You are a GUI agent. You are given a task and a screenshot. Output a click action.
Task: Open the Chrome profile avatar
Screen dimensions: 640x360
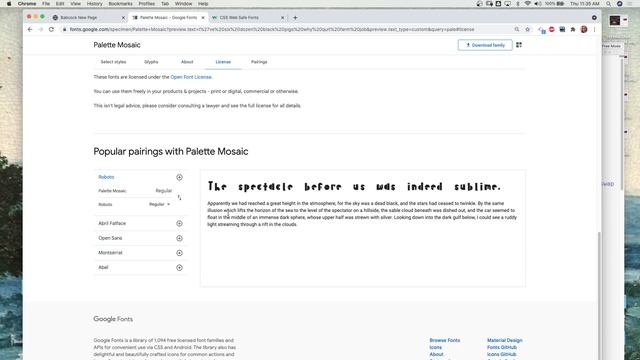(x=584, y=29)
